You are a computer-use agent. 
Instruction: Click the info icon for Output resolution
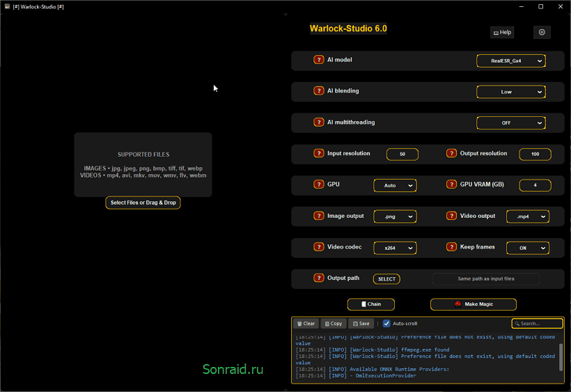(x=451, y=153)
